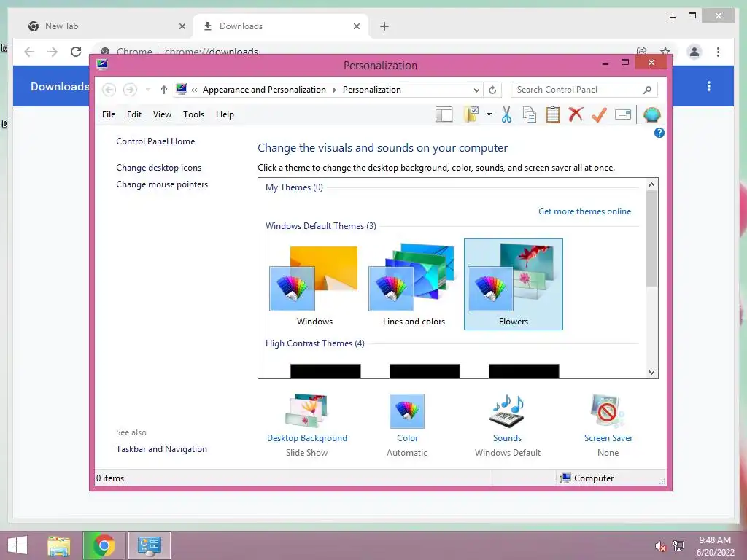
Task: Click the Paste clipboard toolbar icon
Action: [x=553, y=114]
